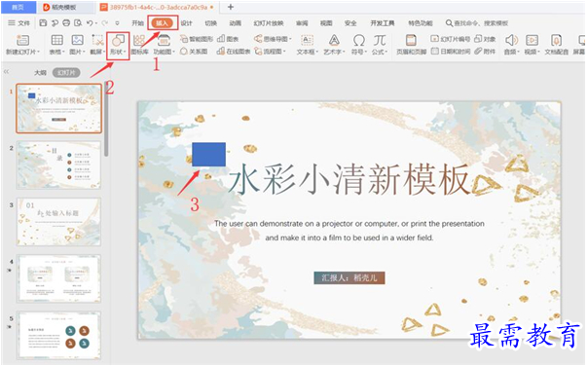The image size is (588, 366).
Task: Click the New Slide (新建幻灯片) icon
Action: pos(22,40)
